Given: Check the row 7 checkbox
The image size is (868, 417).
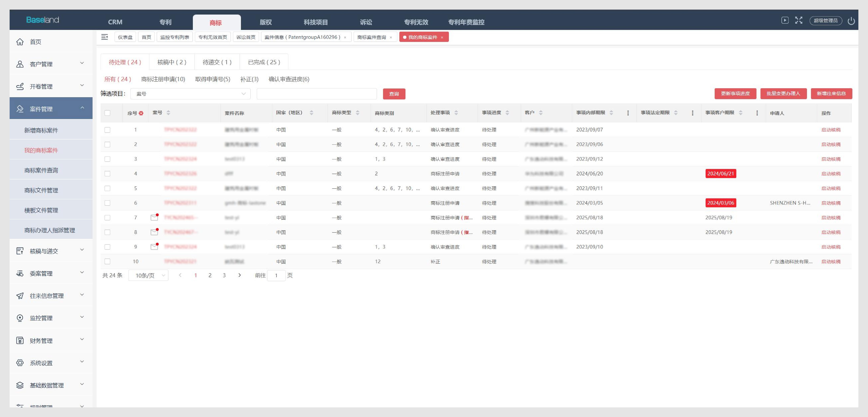Looking at the screenshot, I should coord(108,218).
